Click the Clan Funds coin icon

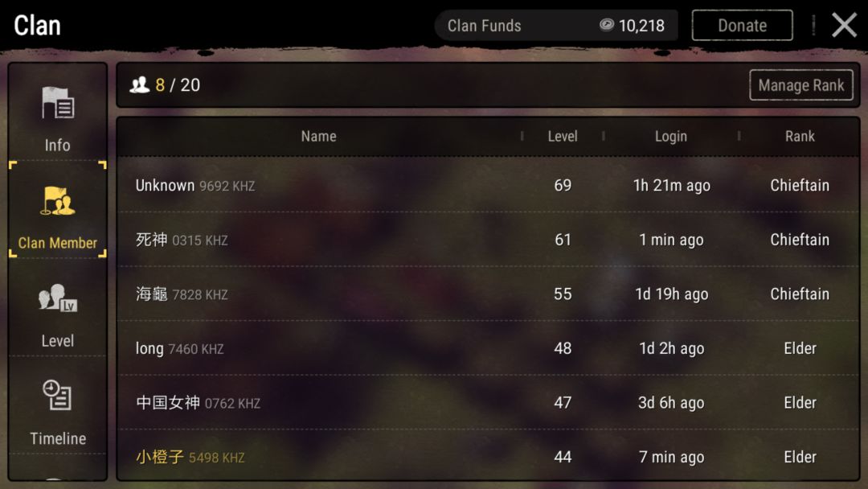tap(607, 25)
